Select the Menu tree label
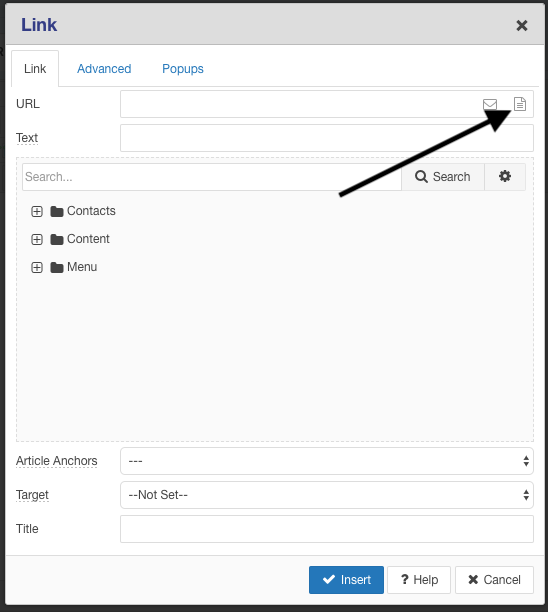Image resolution: width=548 pixels, height=612 pixels. (82, 267)
